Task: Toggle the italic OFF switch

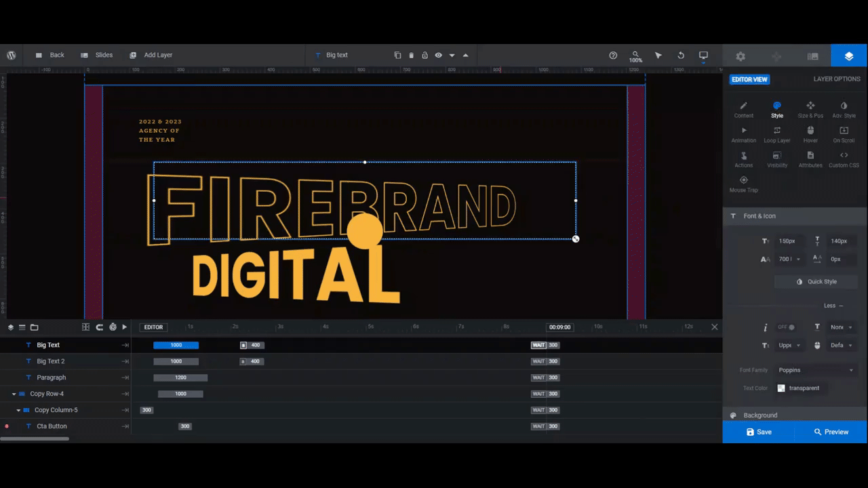Action: click(x=786, y=327)
